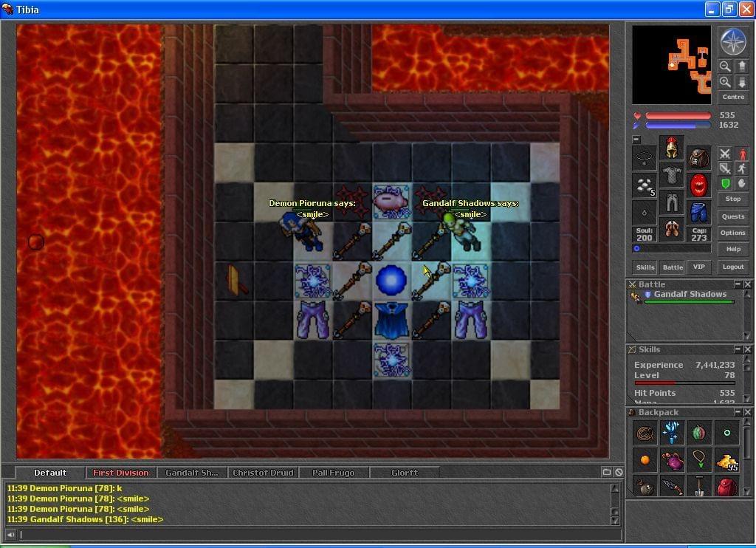
Task: Move minimap one floor down
Action: click(741, 82)
